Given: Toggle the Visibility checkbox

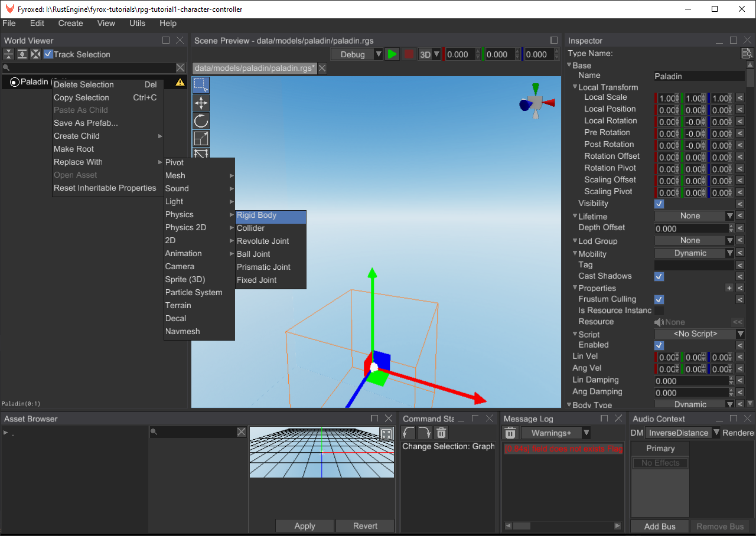Looking at the screenshot, I should click(x=659, y=204).
